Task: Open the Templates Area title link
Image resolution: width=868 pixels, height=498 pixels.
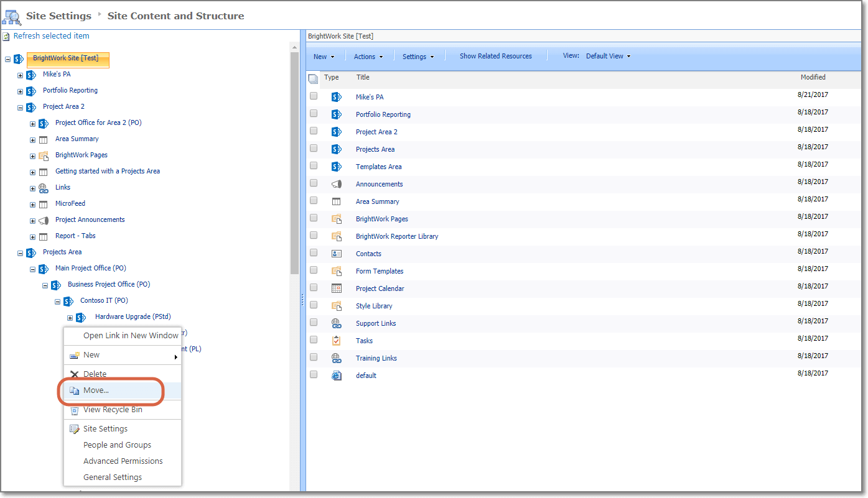Action: click(x=379, y=167)
